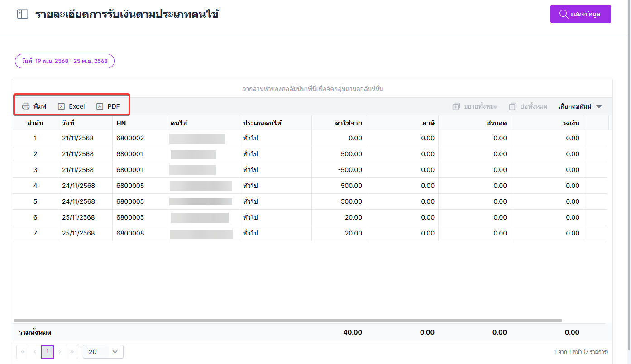
Task: Click the date range filter chip
Action: pos(65,61)
